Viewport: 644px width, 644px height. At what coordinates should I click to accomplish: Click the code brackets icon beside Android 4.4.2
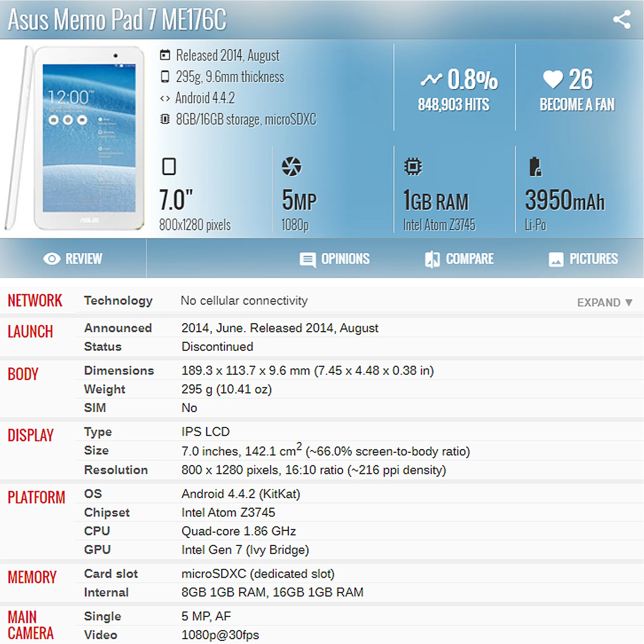click(x=165, y=98)
